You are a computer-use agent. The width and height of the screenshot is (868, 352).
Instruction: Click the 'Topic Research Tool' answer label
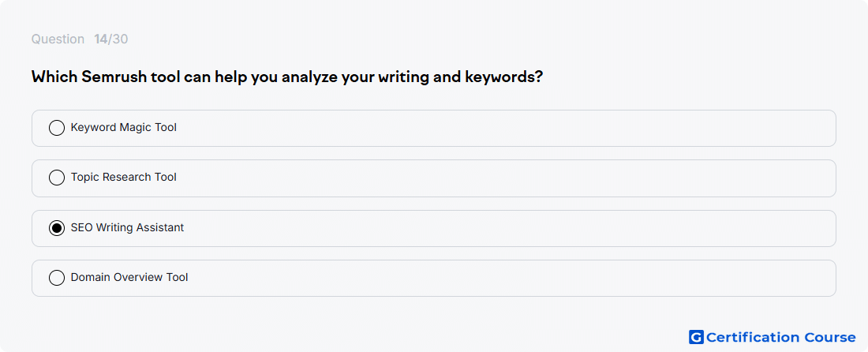[x=123, y=178]
